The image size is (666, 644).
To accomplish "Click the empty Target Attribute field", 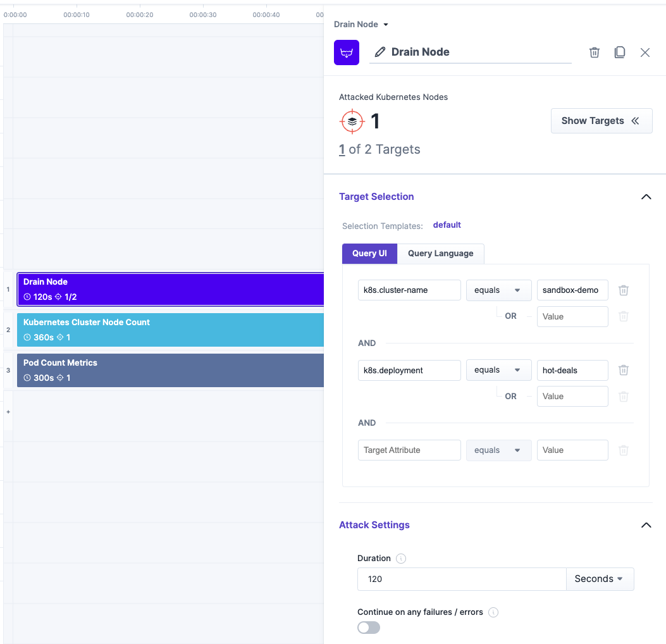I will [409, 450].
